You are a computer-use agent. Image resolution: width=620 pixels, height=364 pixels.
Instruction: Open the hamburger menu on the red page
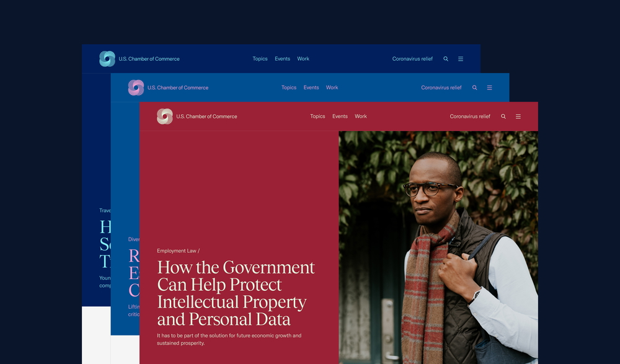tap(518, 117)
